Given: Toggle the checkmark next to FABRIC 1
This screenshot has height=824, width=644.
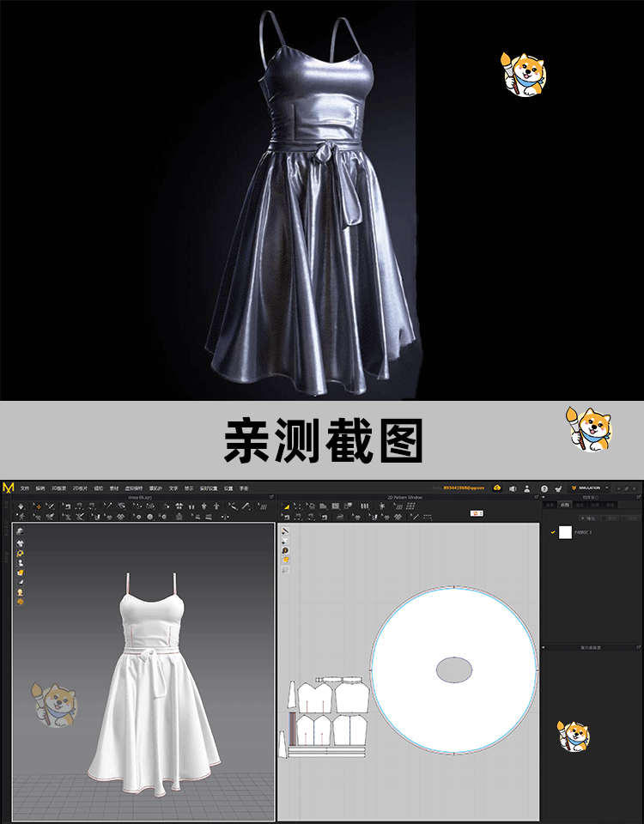Looking at the screenshot, I should [553, 532].
